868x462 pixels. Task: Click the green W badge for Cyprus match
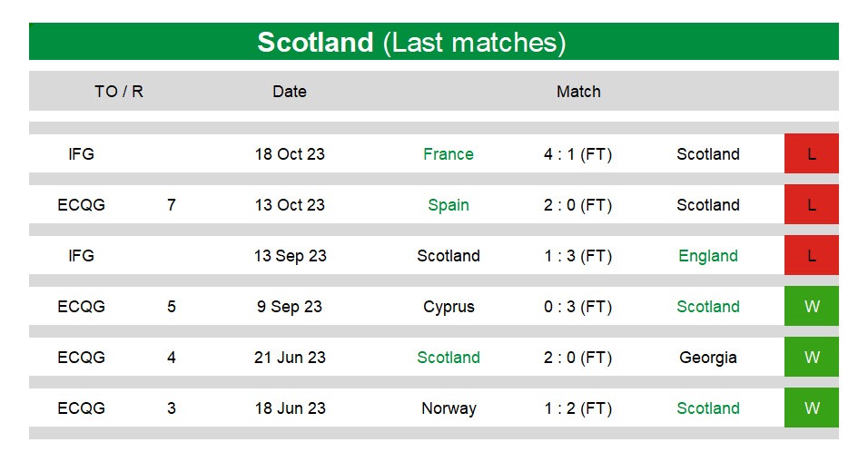click(x=811, y=306)
